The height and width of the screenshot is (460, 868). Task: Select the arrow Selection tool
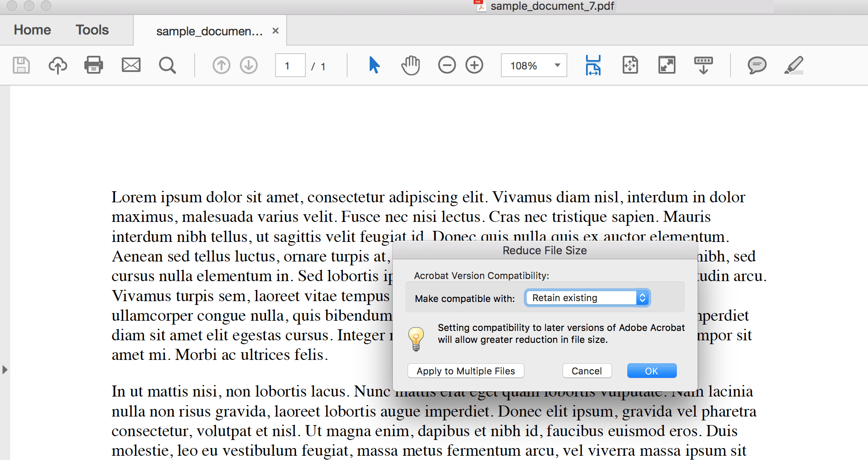[x=374, y=66]
